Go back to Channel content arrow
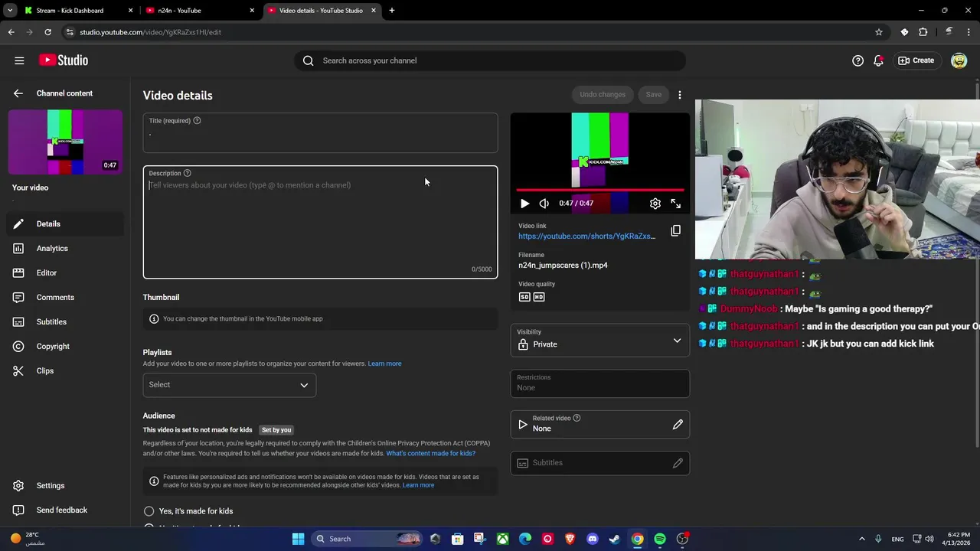The image size is (980, 551). [18, 93]
